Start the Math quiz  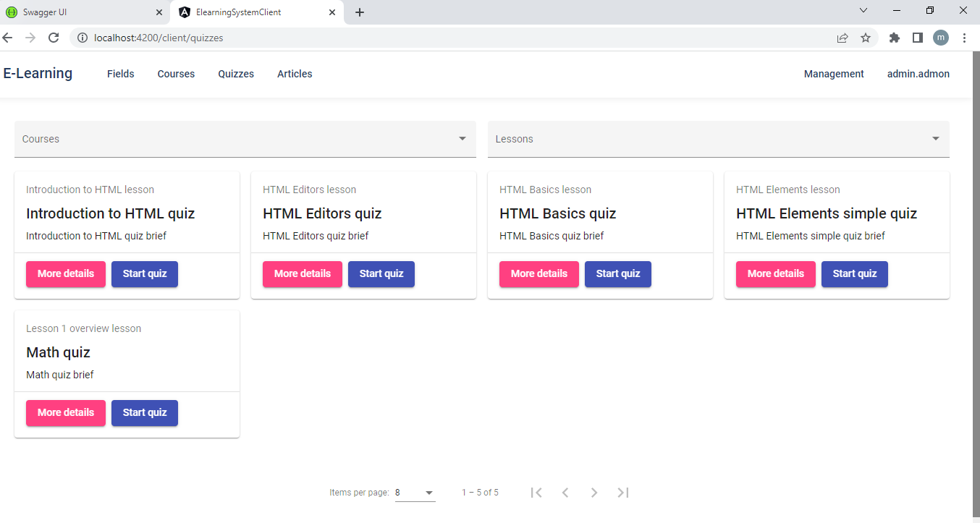145,413
